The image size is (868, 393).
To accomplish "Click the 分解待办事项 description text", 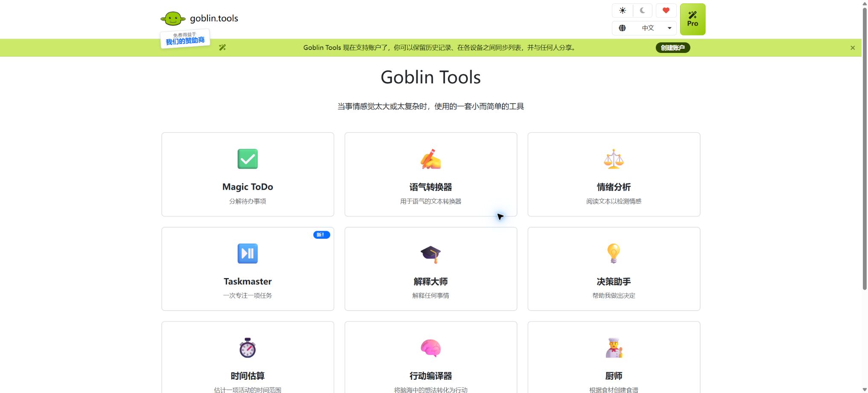I will coord(248,201).
